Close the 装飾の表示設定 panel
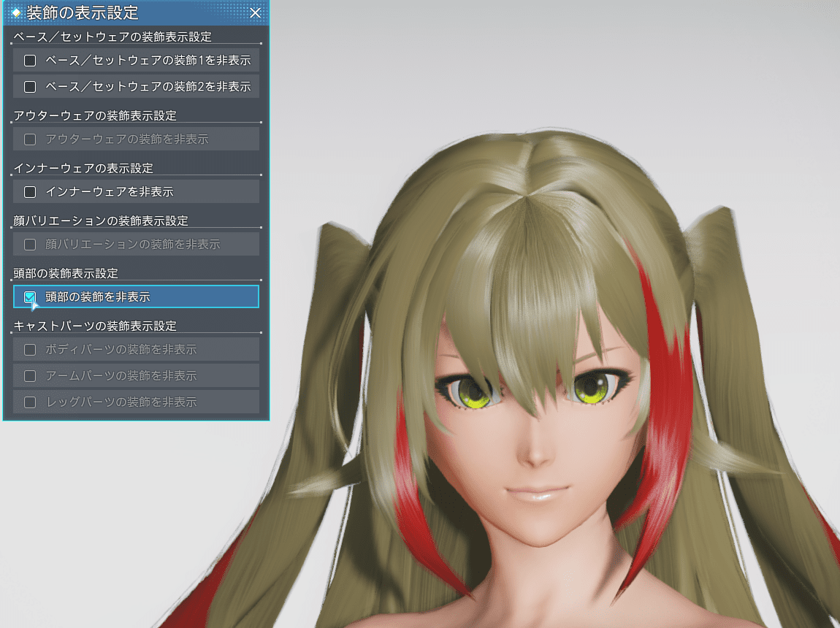Viewport: 840px width, 628px height. tap(255, 13)
